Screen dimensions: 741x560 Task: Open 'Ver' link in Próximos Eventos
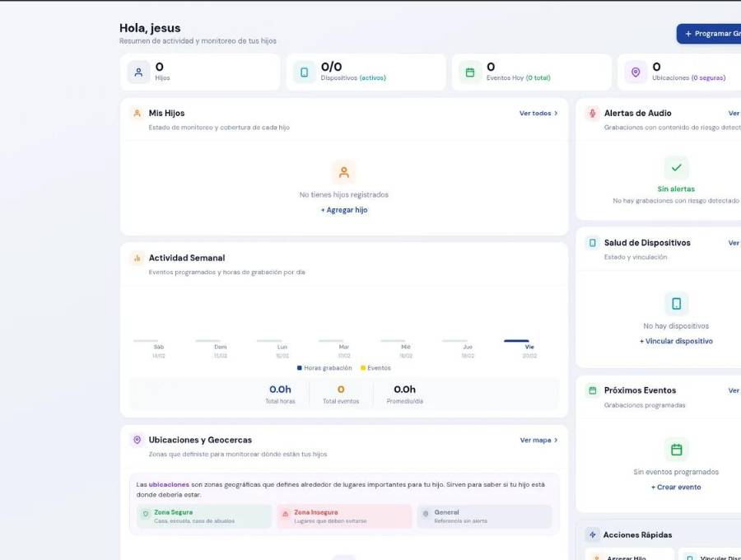click(x=734, y=390)
